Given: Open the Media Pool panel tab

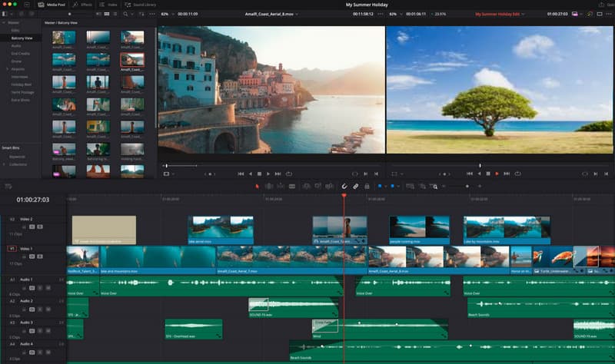Looking at the screenshot, I should (52, 5).
